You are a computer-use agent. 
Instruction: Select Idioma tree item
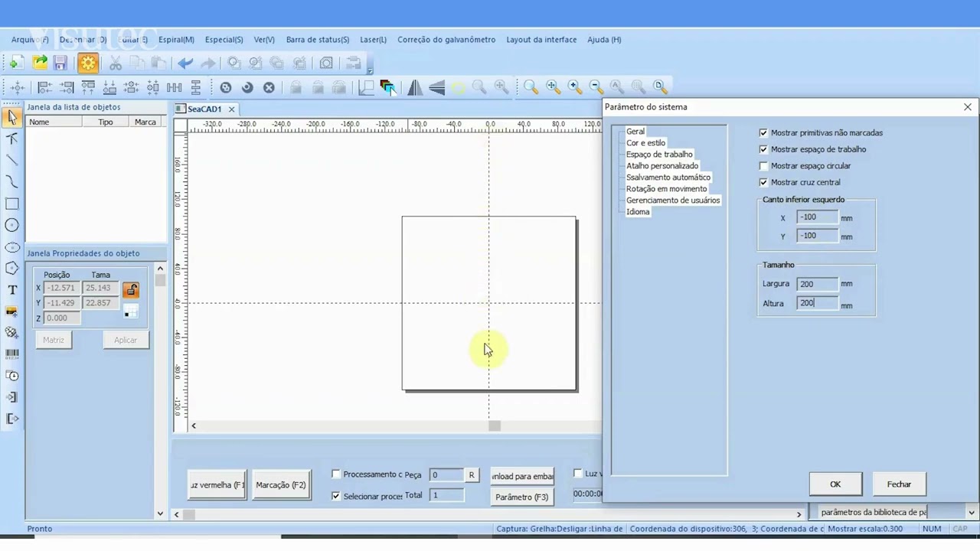[x=638, y=212]
